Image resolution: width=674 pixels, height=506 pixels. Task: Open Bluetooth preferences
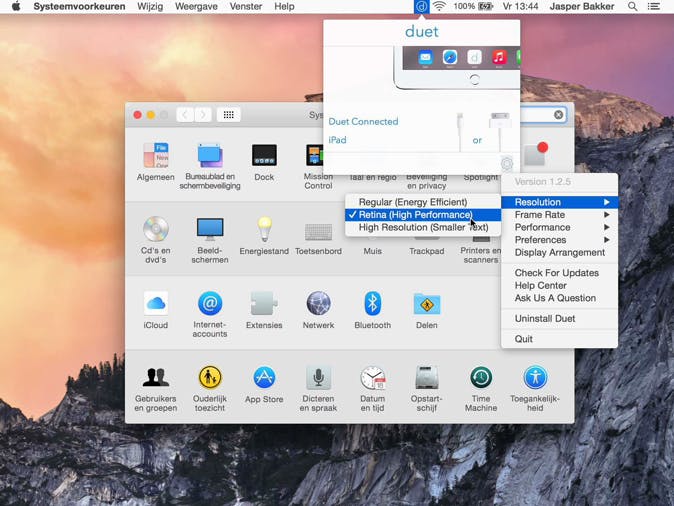(372, 310)
